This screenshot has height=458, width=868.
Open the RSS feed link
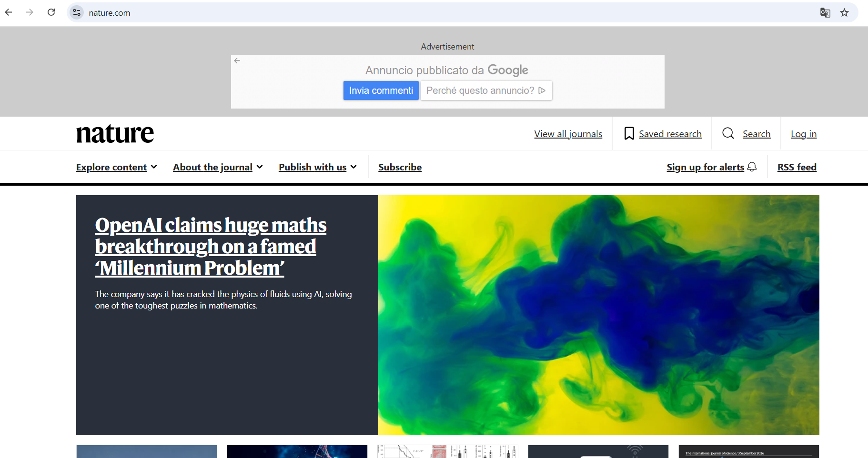(x=797, y=167)
